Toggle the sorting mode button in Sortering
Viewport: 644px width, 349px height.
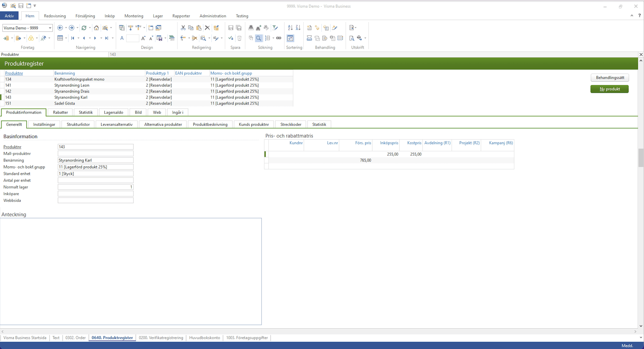(290, 38)
